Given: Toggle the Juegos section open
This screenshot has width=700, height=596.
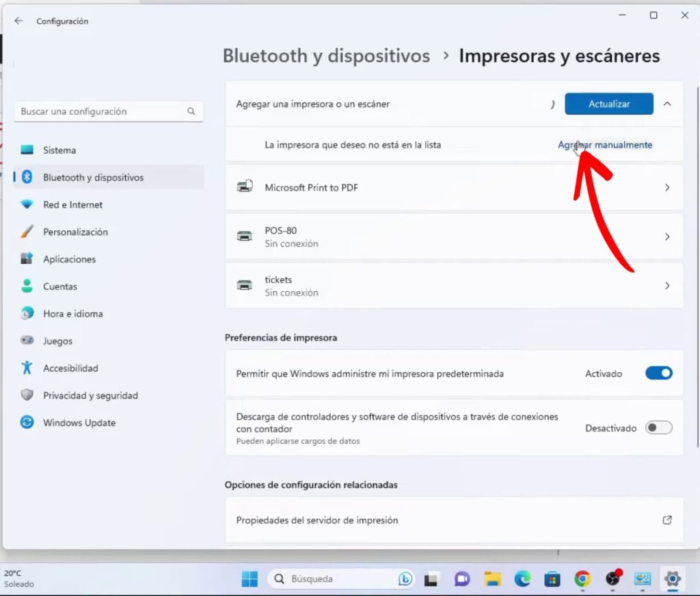Looking at the screenshot, I should click(27, 340).
